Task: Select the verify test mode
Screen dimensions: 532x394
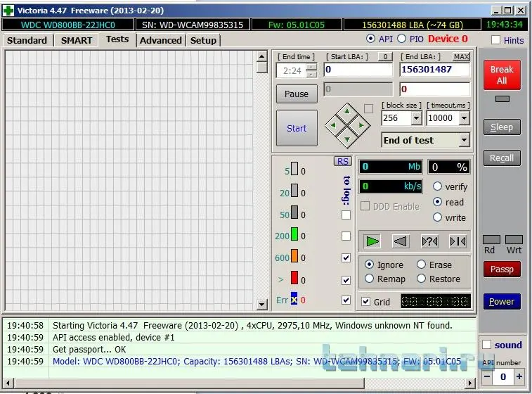Action: [x=437, y=186]
